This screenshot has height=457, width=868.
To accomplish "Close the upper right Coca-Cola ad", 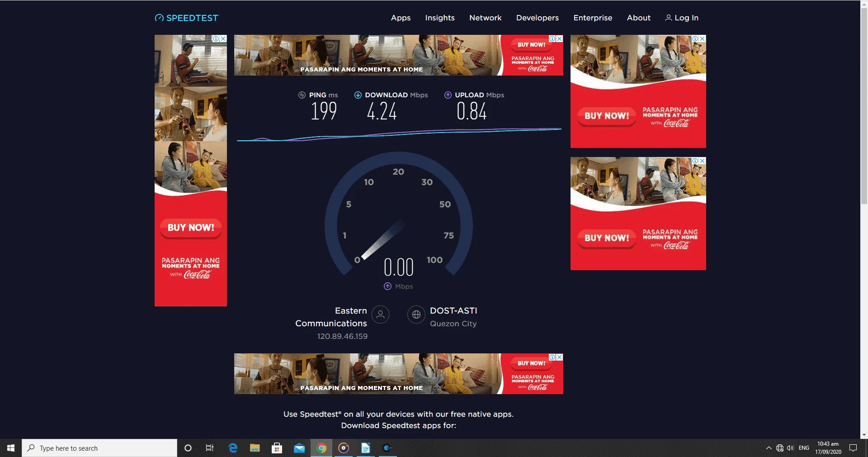I will coord(703,39).
